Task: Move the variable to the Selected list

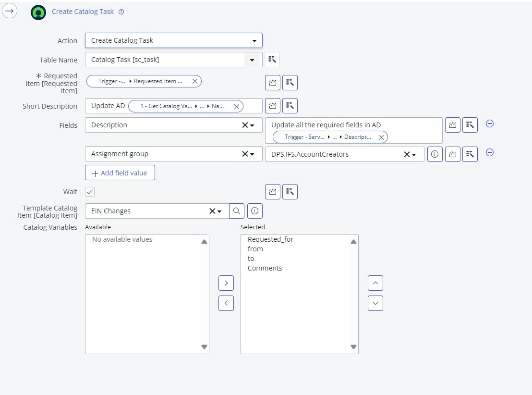Action: click(x=226, y=283)
